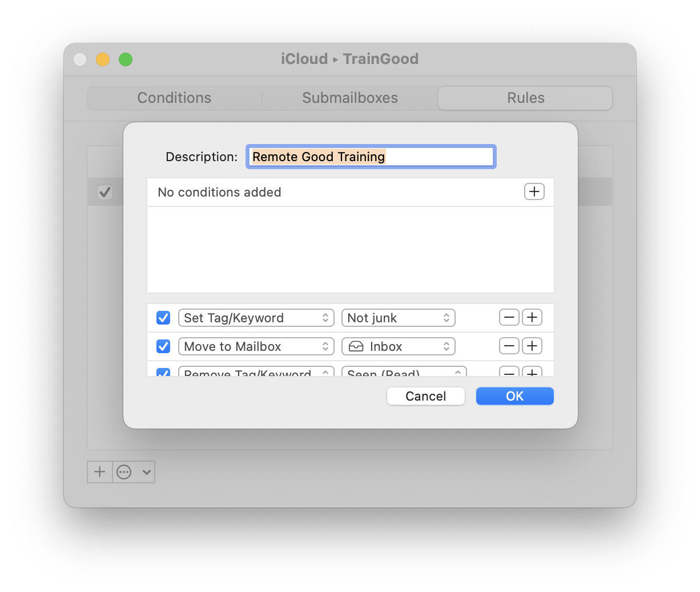
Task: Click the plus icon to add a condition
Action: click(x=534, y=191)
